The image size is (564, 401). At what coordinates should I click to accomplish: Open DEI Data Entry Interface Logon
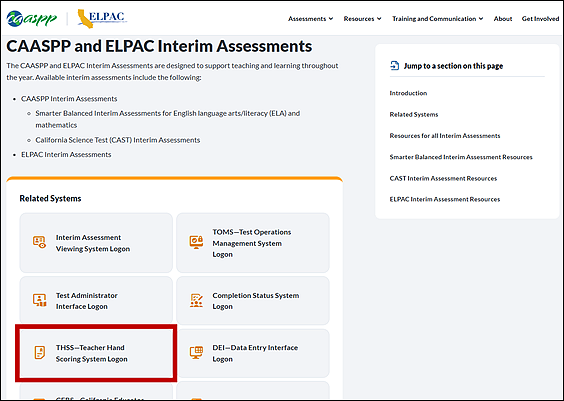click(x=253, y=353)
